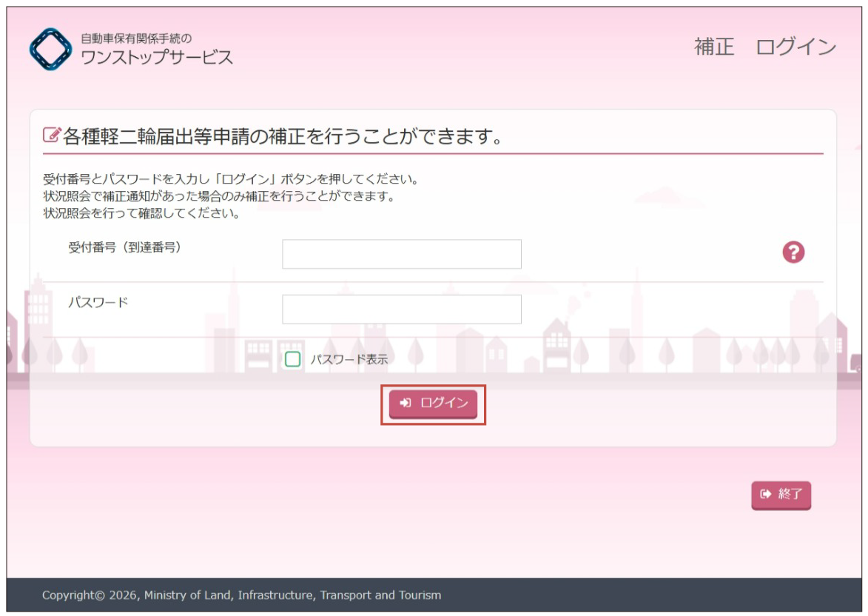Click the exit icon inside the 終了 button
This screenshot has width=868, height=616.
pos(765,495)
